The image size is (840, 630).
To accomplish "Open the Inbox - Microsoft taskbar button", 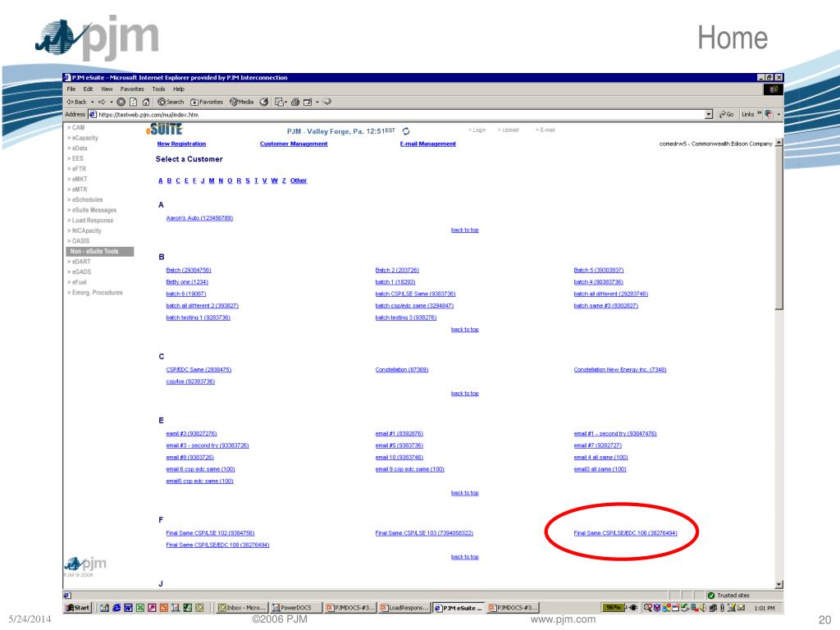I will [x=241, y=608].
